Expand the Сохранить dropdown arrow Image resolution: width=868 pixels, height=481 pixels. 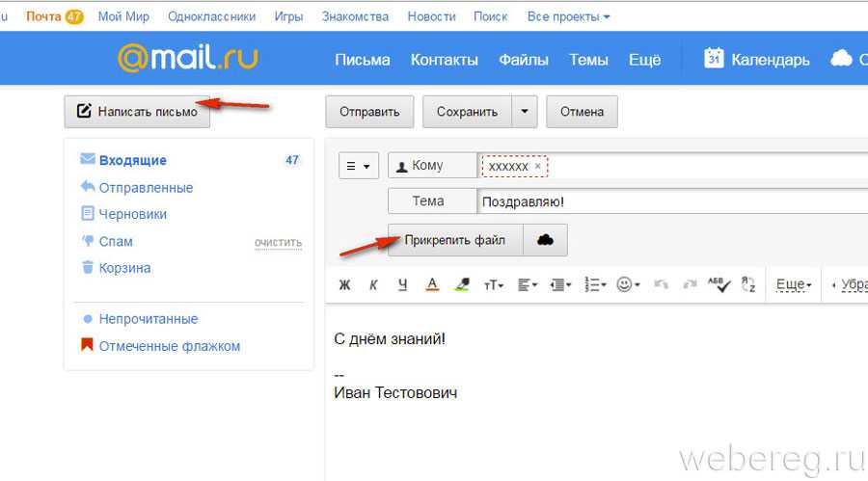(525, 112)
